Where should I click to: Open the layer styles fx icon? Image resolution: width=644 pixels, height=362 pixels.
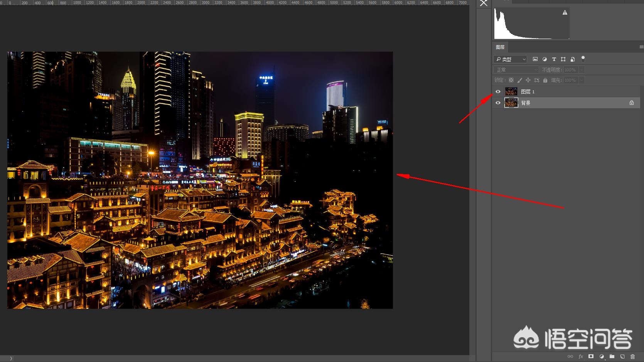(580, 356)
